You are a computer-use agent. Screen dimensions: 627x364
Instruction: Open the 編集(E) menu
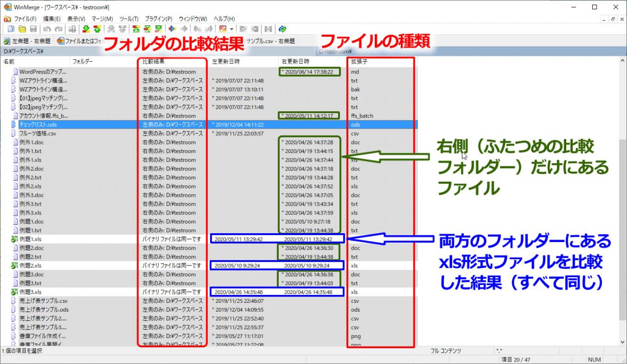pos(52,19)
